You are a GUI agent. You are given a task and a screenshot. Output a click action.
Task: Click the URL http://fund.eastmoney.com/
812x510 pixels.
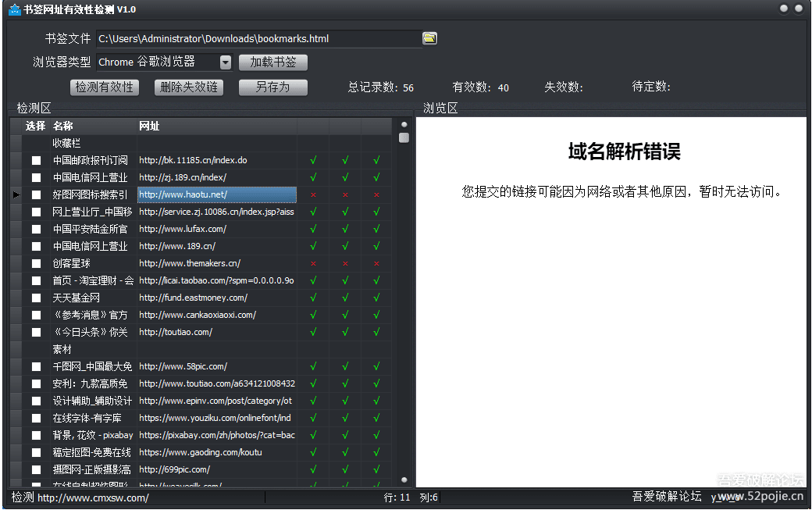click(x=193, y=298)
